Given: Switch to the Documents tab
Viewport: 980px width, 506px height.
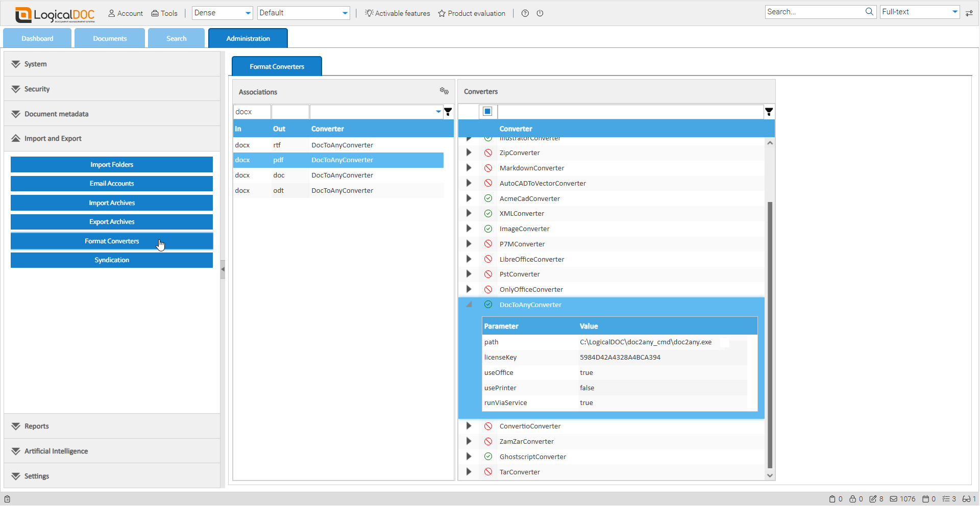Looking at the screenshot, I should pos(110,38).
